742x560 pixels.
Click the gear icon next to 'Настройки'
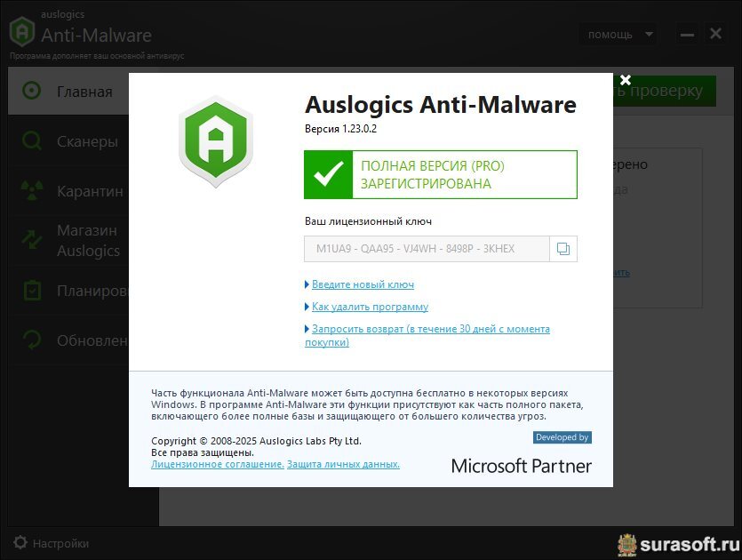pyautogui.click(x=20, y=542)
